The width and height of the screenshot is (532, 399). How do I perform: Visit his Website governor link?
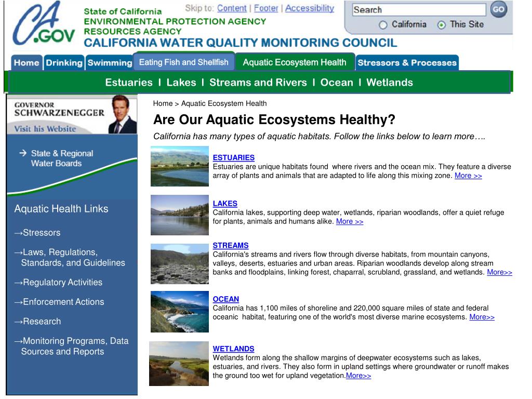[x=45, y=129]
